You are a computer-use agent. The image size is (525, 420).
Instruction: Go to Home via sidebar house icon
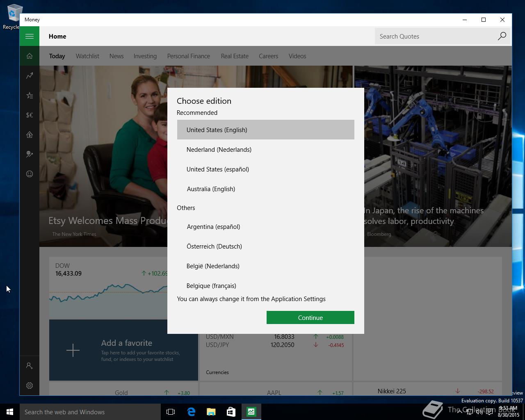coord(30,56)
